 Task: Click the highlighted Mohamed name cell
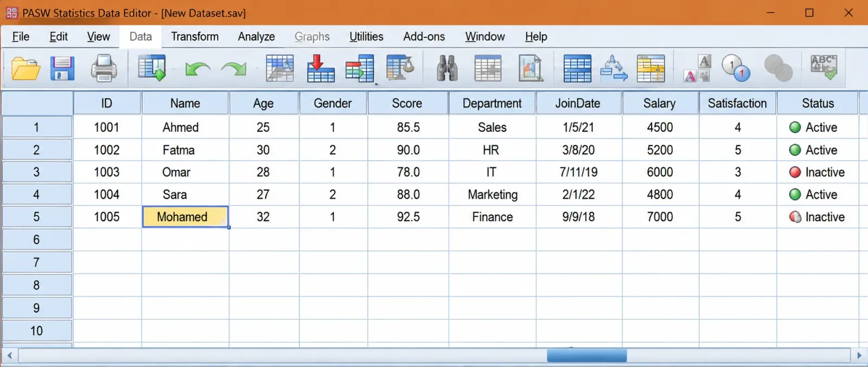pyautogui.click(x=185, y=217)
